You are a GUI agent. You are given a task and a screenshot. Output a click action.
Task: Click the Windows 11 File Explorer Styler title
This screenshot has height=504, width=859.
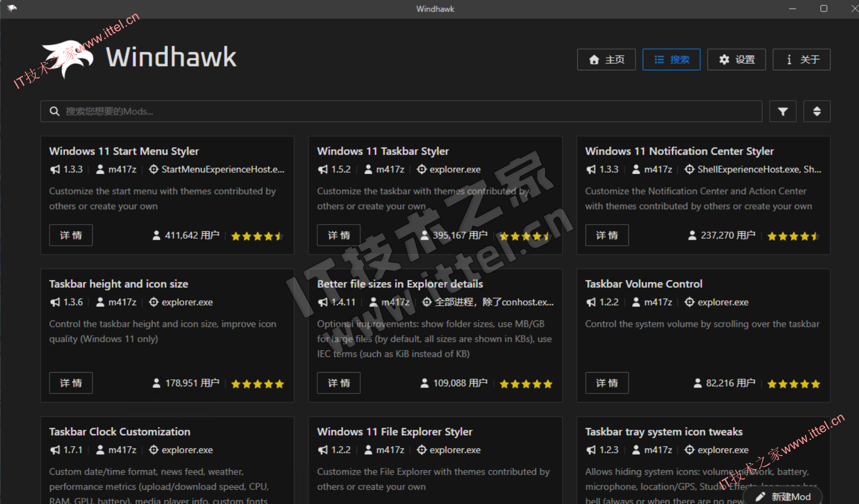tap(395, 432)
